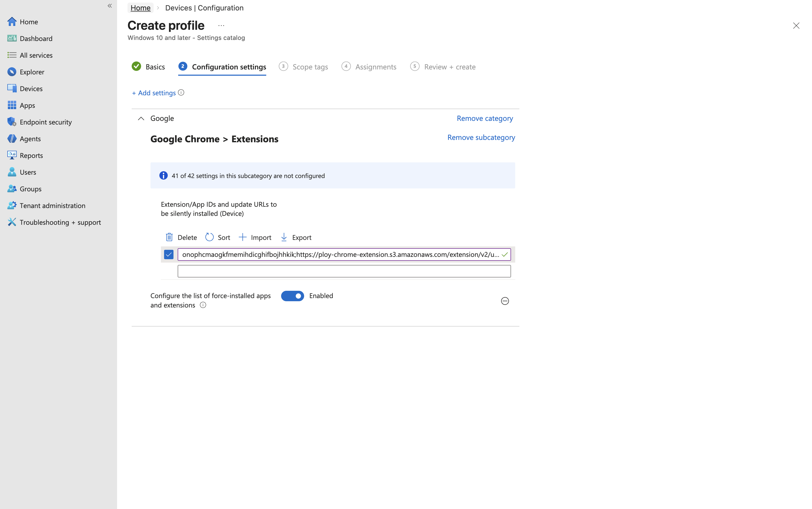Sort the extension ID list
812x509 pixels.
pyautogui.click(x=217, y=237)
